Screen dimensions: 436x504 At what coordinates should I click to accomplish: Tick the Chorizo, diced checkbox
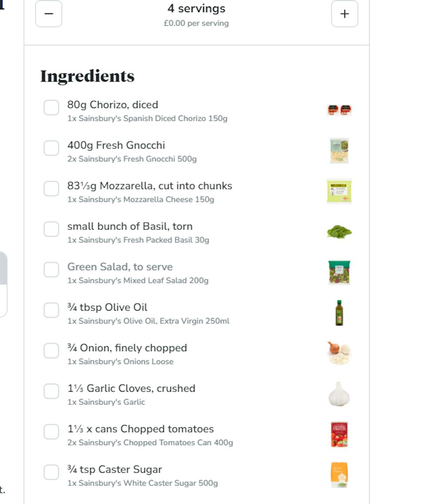51,107
